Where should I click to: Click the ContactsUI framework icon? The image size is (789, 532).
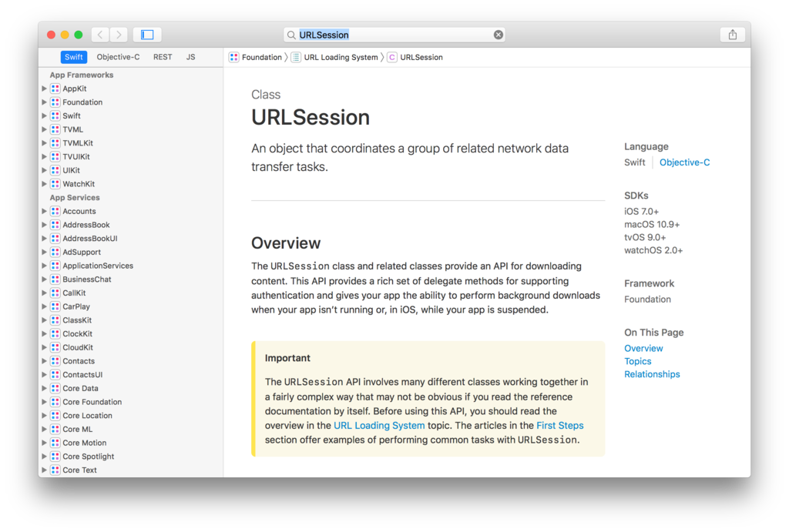click(55, 375)
